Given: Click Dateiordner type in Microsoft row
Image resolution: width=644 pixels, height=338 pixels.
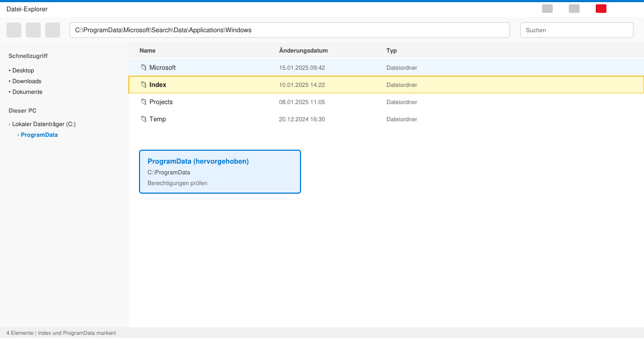Looking at the screenshot, I should pyautogui.click(x=402, y=68).
